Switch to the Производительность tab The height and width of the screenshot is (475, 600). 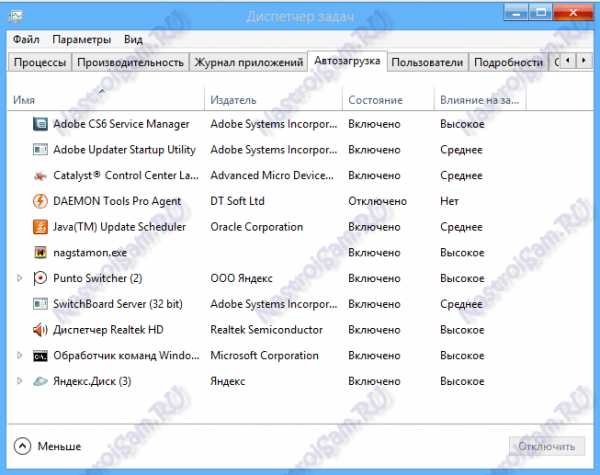point(130,62)
